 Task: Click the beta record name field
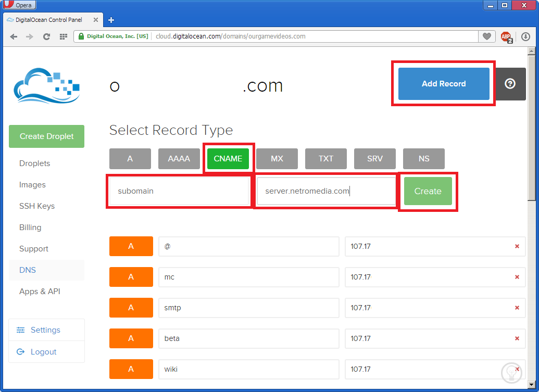click(x=249, y=338)
